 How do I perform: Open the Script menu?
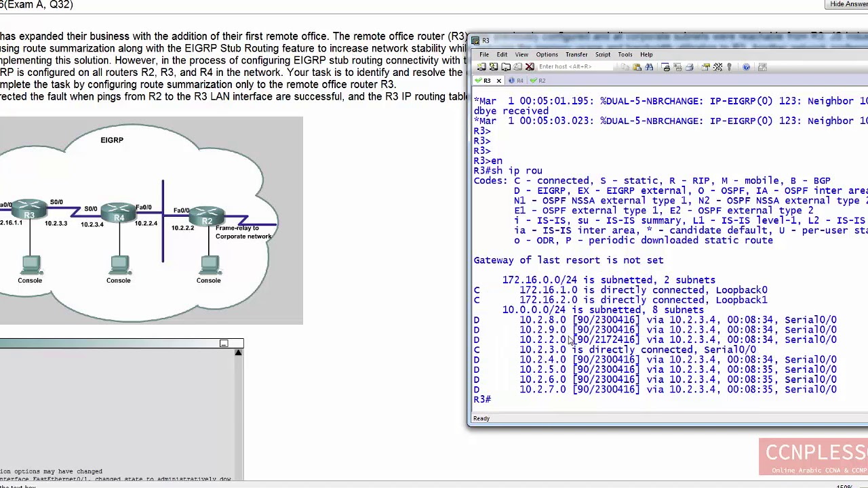pos(603,54)
